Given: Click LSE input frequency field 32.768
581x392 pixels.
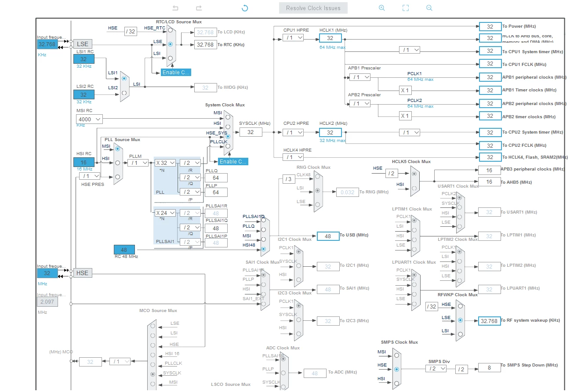Looking at the screenshot, I should tap(47, 44).
